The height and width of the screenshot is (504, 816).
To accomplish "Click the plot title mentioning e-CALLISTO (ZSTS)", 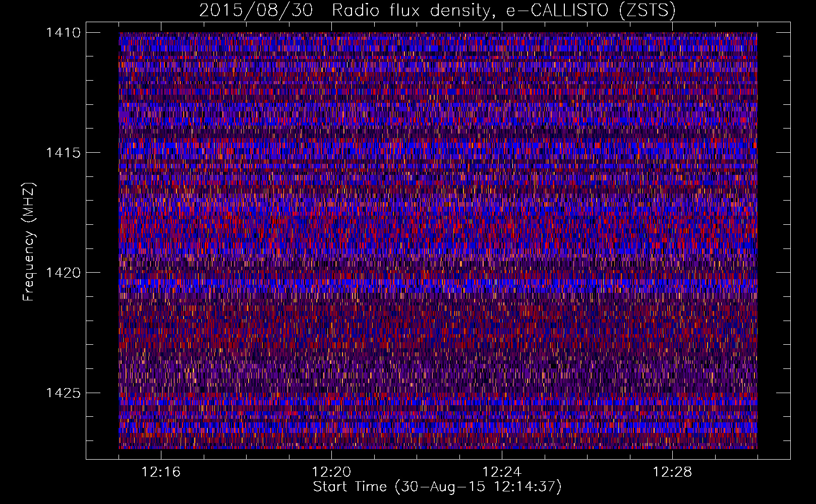I will [437, 11].
